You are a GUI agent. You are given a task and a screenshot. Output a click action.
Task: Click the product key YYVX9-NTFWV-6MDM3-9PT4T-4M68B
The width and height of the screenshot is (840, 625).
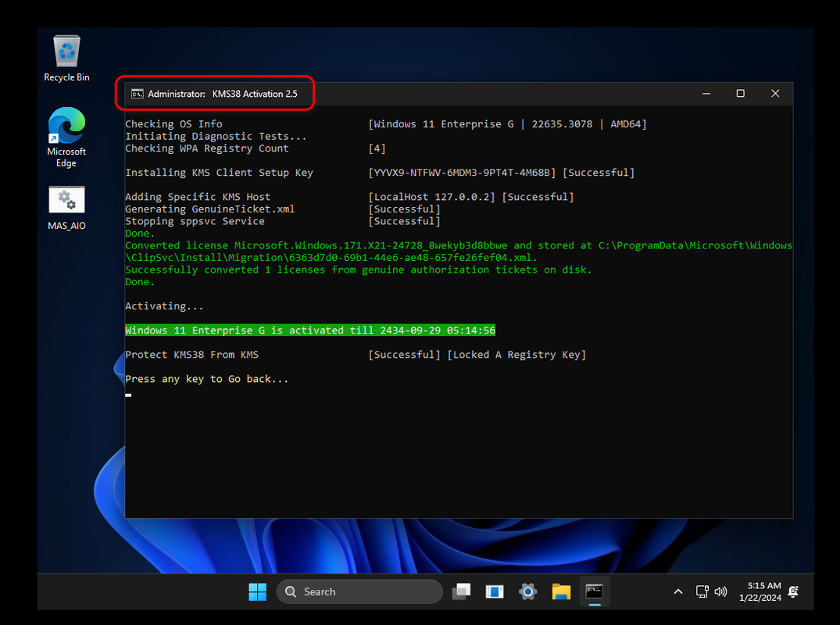point(462,173)
